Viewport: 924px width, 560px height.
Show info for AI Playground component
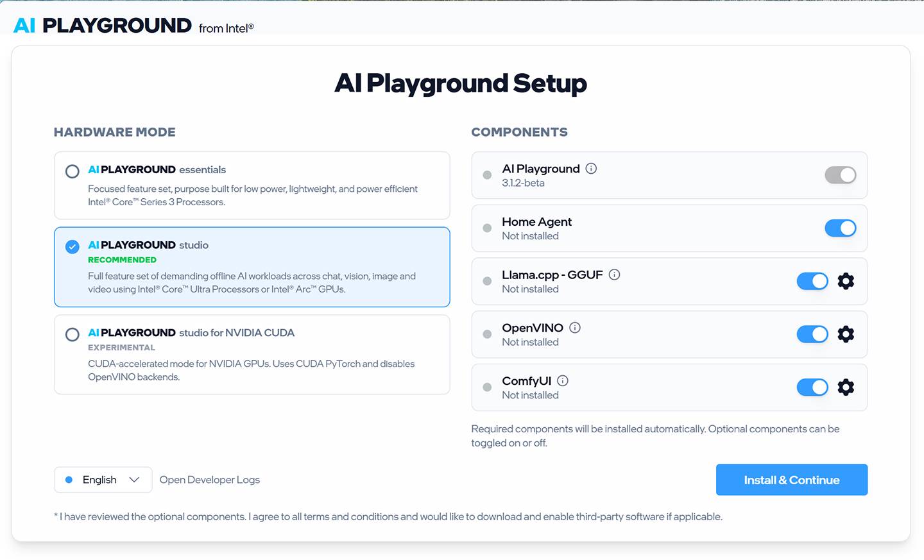591,169
